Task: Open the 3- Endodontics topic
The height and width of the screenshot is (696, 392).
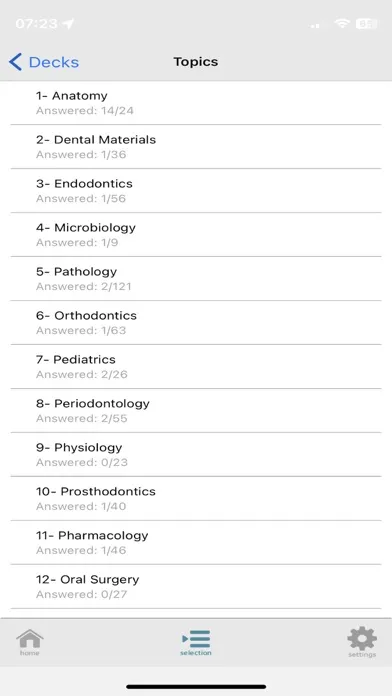Action: pos(196,191)
